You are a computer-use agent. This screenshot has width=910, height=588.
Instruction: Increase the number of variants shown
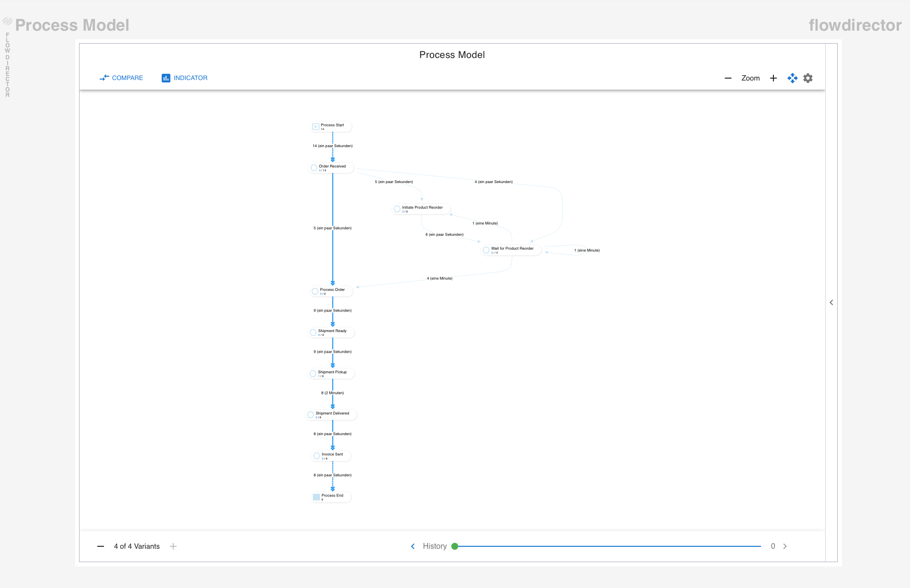173,546
